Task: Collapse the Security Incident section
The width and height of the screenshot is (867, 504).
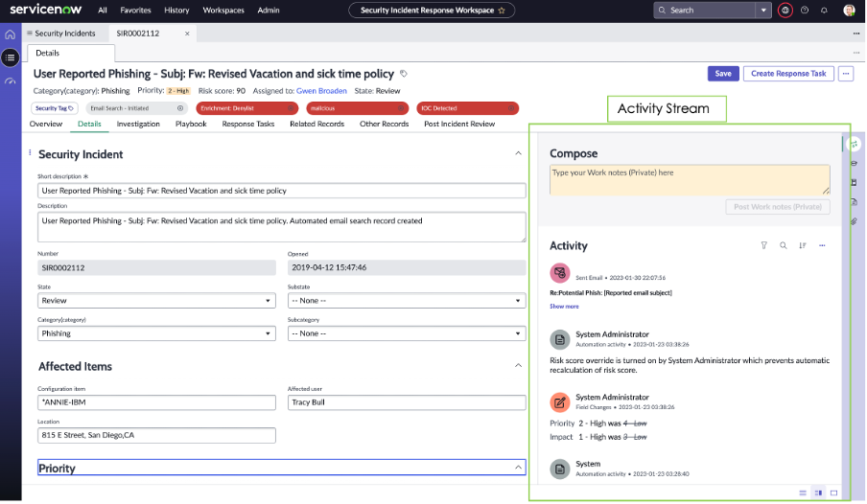Action: (x=518, y=153)
